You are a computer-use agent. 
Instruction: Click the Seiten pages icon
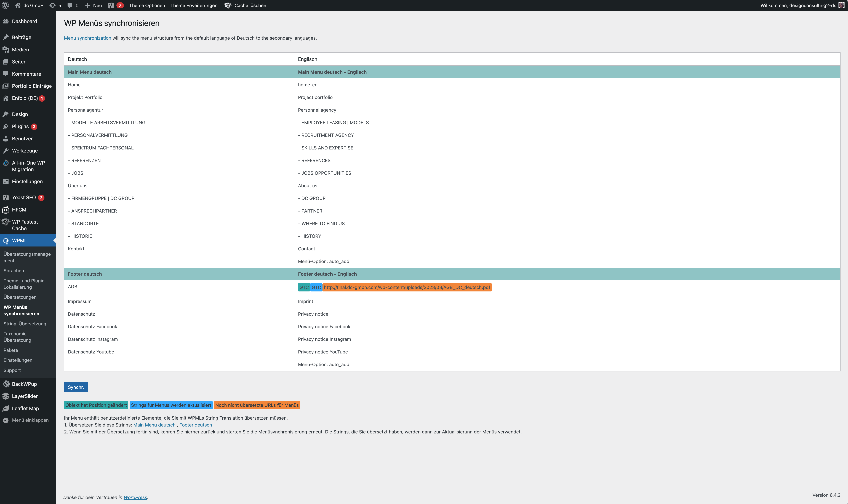(6, 62)
